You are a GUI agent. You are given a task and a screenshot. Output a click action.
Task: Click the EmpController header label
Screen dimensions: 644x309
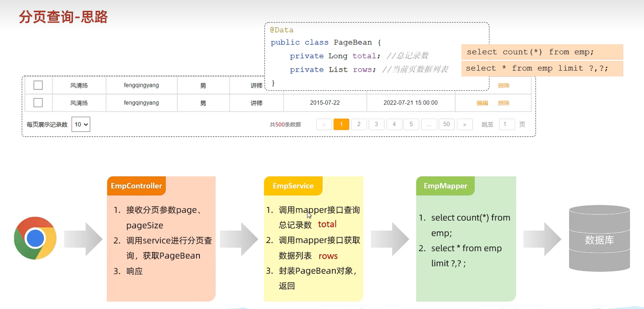pos(136,186)
